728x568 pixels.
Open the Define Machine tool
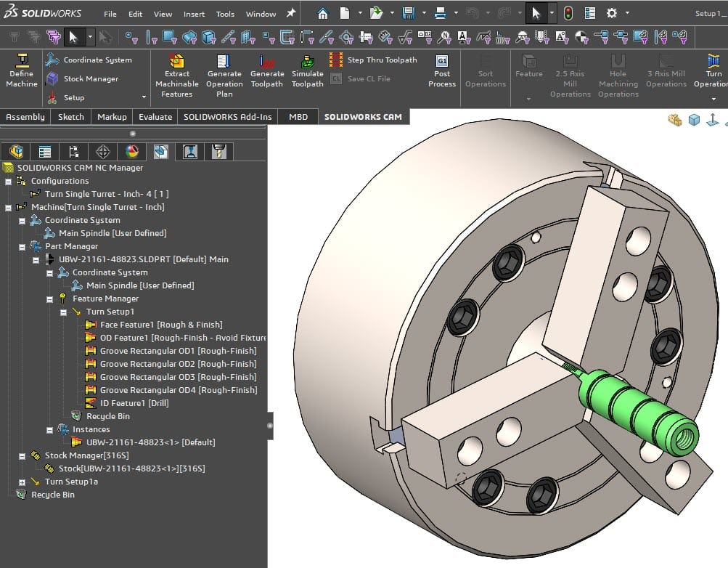[x=21, y=73]
